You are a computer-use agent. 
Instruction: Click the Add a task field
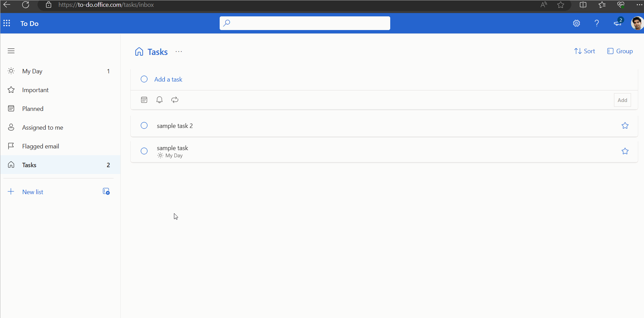168,79
